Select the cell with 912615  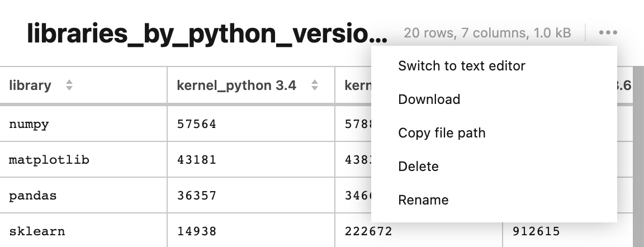point(536,231)
